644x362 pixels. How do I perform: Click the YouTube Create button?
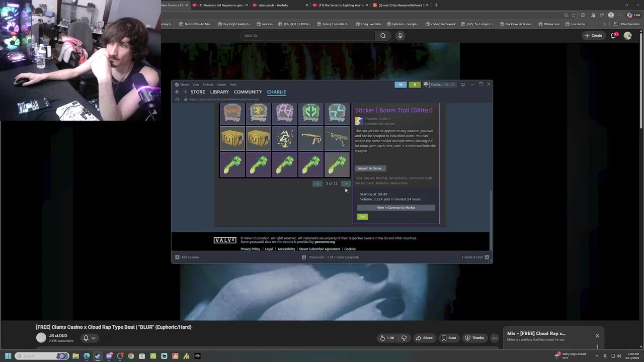(x=593, y=36)
